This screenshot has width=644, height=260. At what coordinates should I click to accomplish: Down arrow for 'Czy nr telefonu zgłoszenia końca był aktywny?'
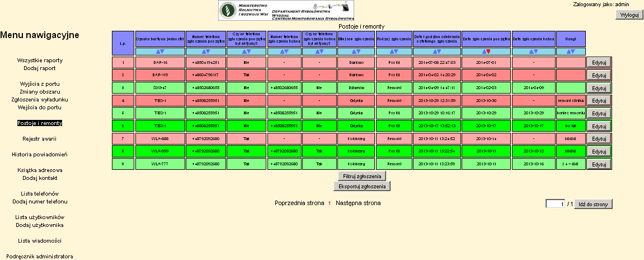click(x=322, y=52)
